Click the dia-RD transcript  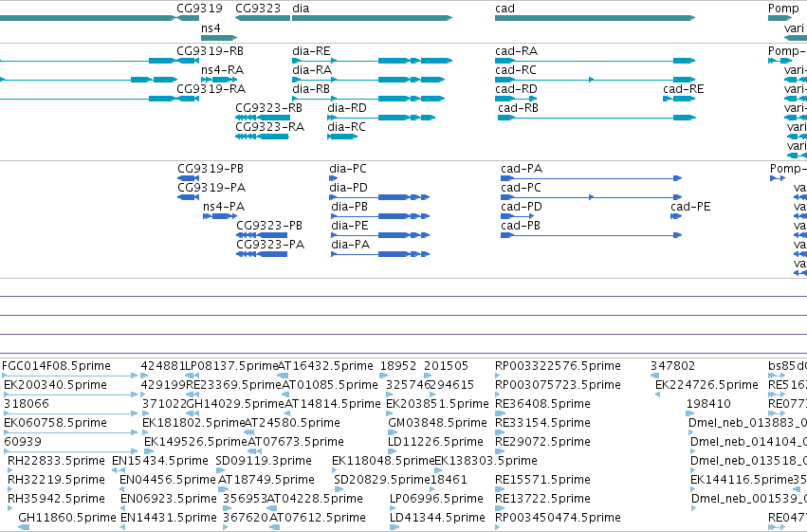point(381,118)
